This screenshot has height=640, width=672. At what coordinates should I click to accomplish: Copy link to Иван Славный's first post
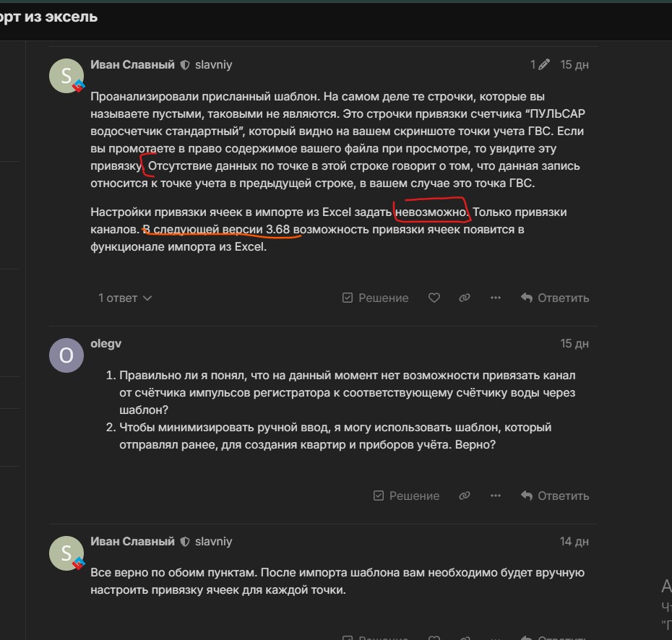pos(465,298)
